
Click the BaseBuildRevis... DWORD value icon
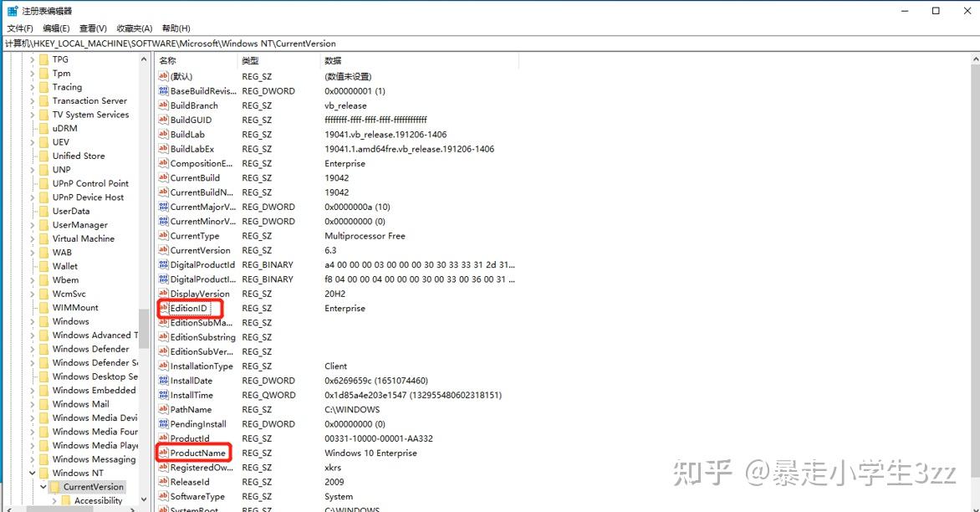coord(163,90)
